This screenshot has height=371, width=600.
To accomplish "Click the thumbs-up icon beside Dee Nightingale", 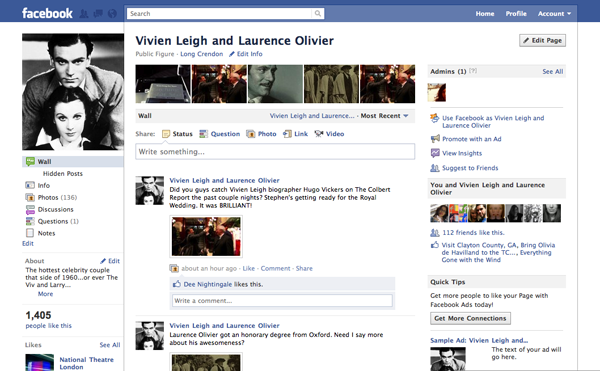I will click(177, 284).
